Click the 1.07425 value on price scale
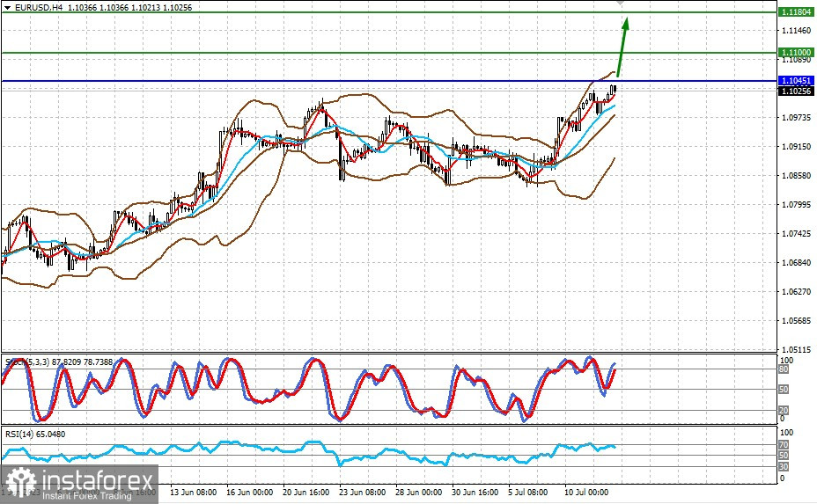 (x=796, y=234)
